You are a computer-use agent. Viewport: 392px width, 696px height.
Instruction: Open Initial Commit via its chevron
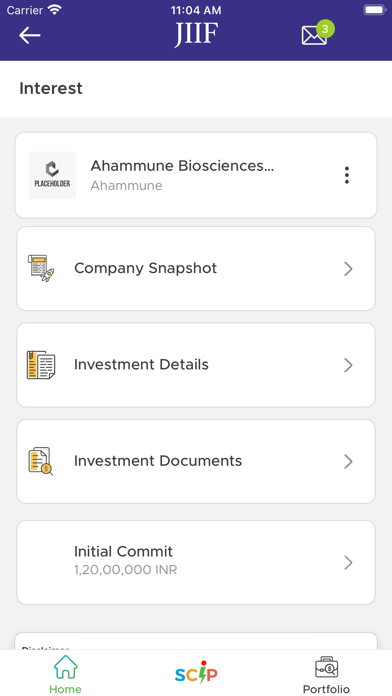[x=348, y=562]
